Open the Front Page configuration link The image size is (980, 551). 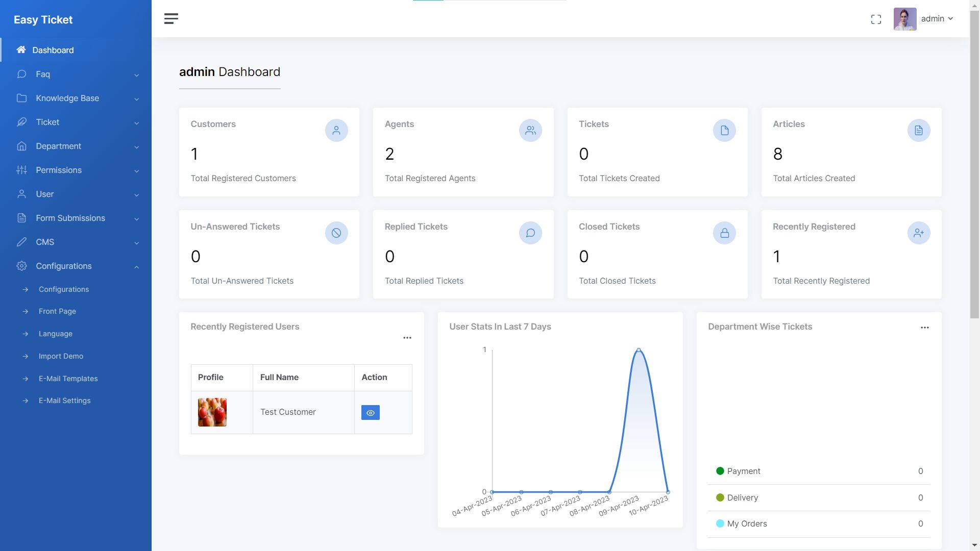pos(57,311)
